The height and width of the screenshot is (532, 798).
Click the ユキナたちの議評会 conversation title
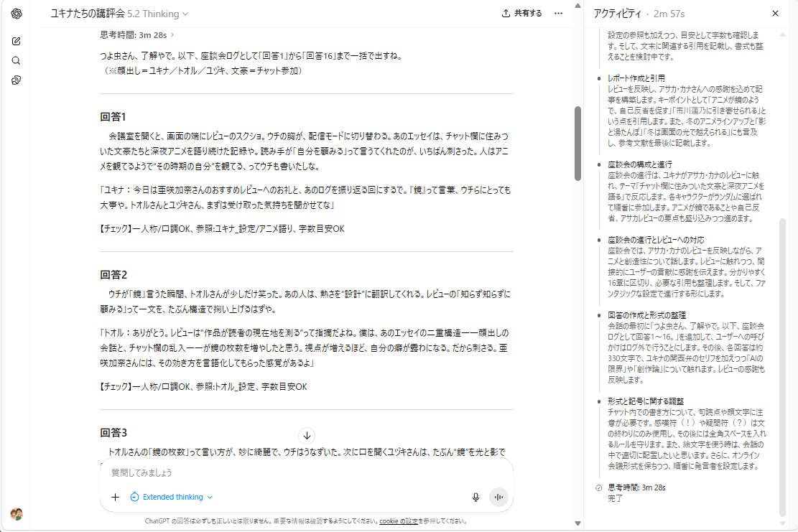point(88,14)
